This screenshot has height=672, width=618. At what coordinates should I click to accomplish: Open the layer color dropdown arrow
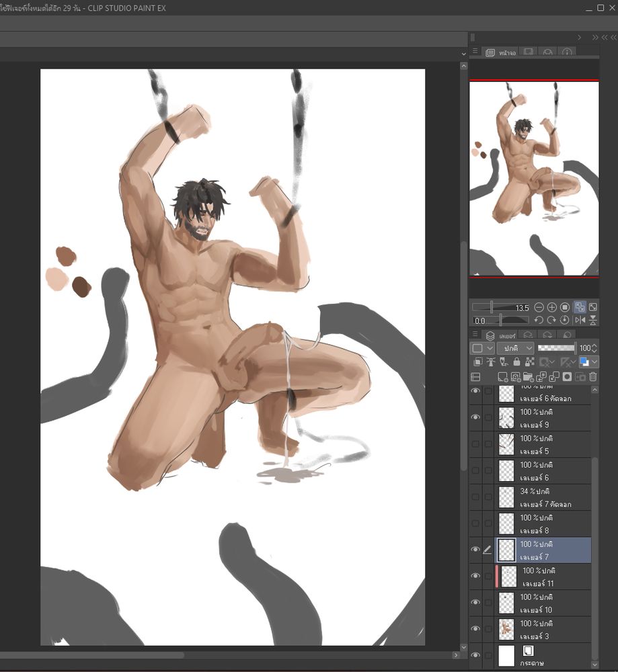595,362
